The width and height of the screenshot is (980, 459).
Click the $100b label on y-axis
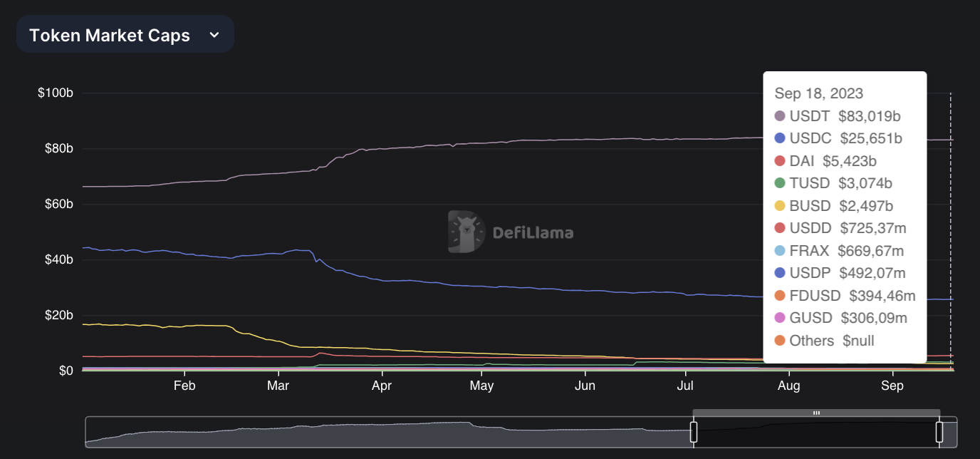[x=56, y=93]
